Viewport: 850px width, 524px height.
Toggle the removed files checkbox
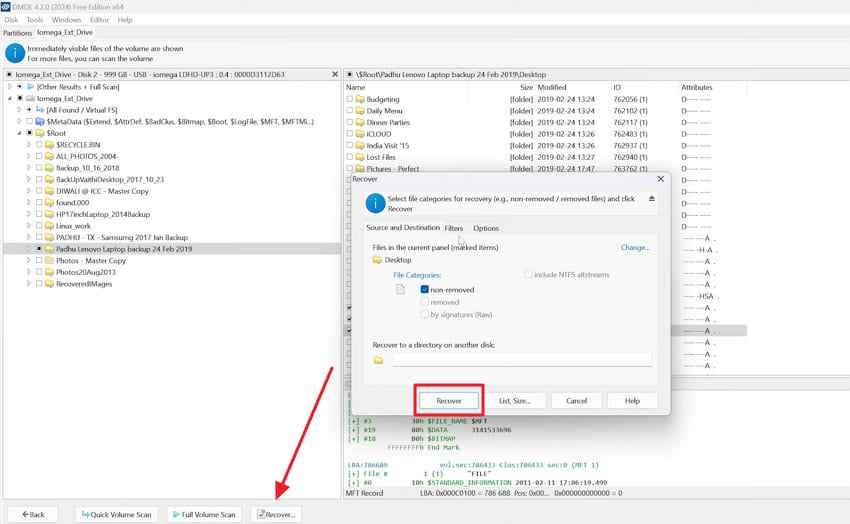[x=424, y=302]
